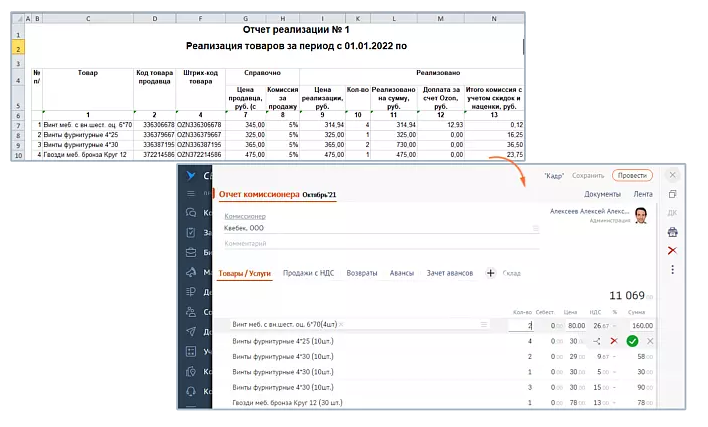
Task: Click the Провести button
Action: 632,176
